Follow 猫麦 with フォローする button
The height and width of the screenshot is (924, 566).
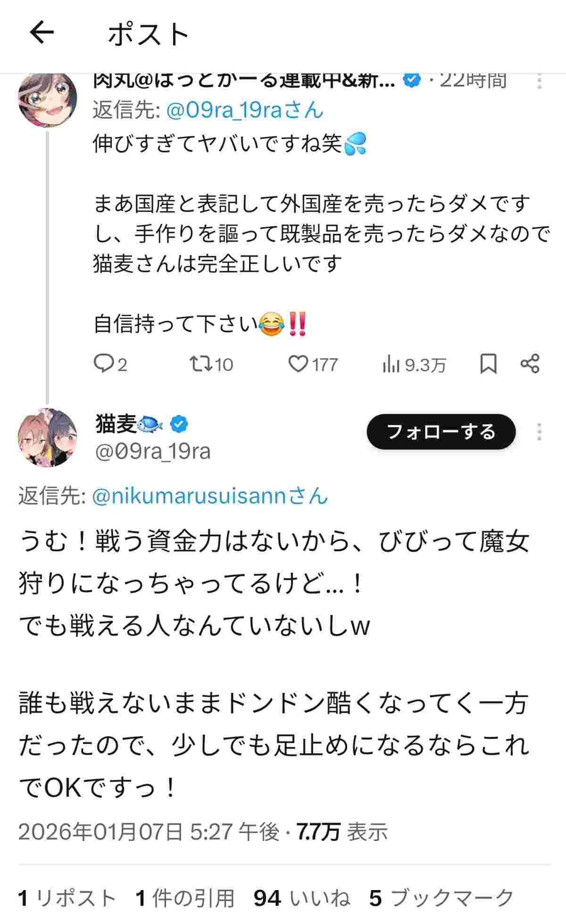[441, 432]
